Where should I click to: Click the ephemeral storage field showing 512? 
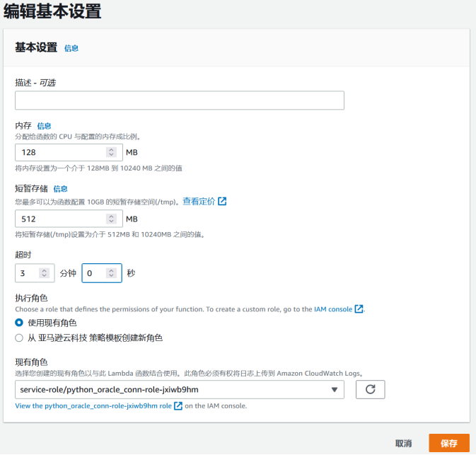69,219
